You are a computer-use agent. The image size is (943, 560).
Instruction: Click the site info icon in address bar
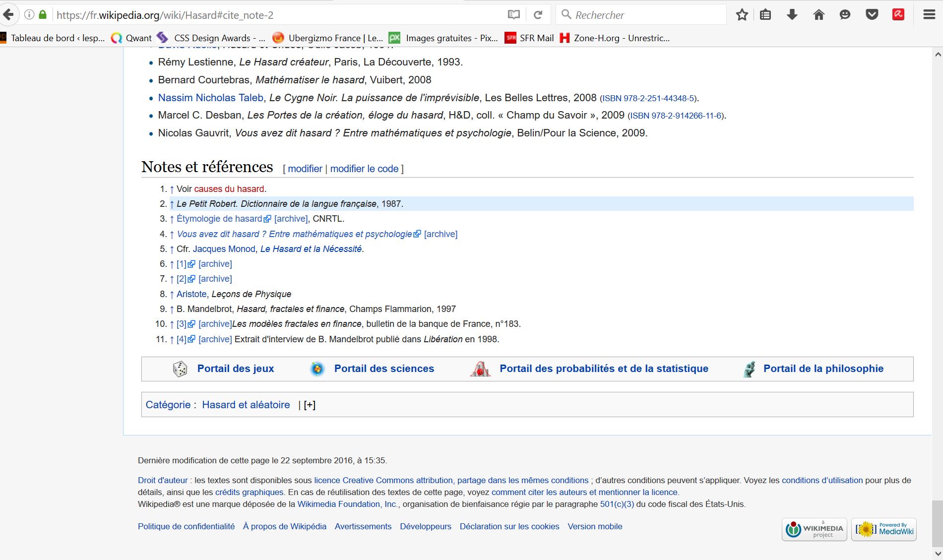29,15
